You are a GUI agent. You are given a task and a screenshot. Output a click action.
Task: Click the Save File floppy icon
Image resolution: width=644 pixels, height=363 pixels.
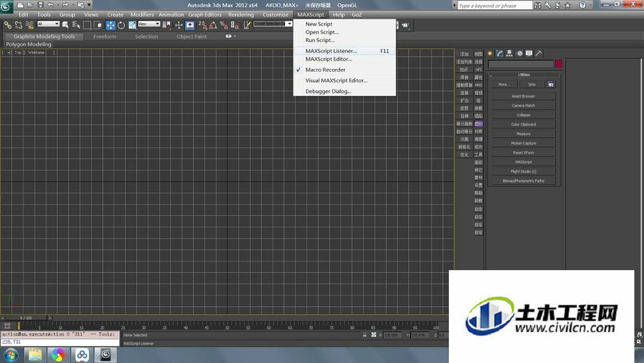(40, 5)
